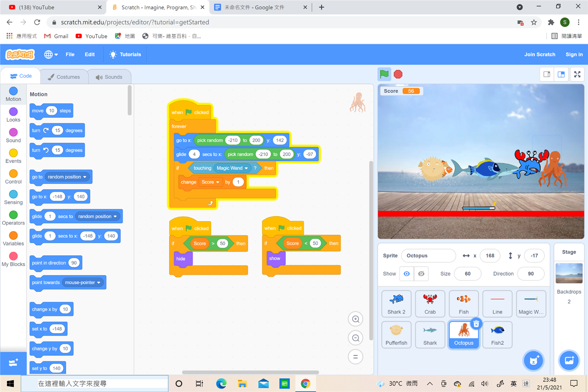The image size is (588, 392).
Task: Zoom in on the code workspace
Action: [x=355, y=319]
